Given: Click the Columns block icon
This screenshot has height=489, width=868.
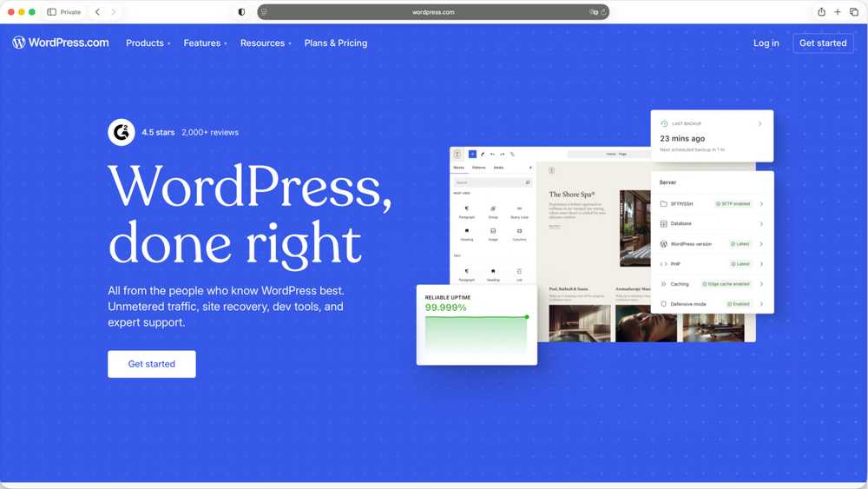Looking at the screenshot, I should pyautogui.click(x=519, y=231).
